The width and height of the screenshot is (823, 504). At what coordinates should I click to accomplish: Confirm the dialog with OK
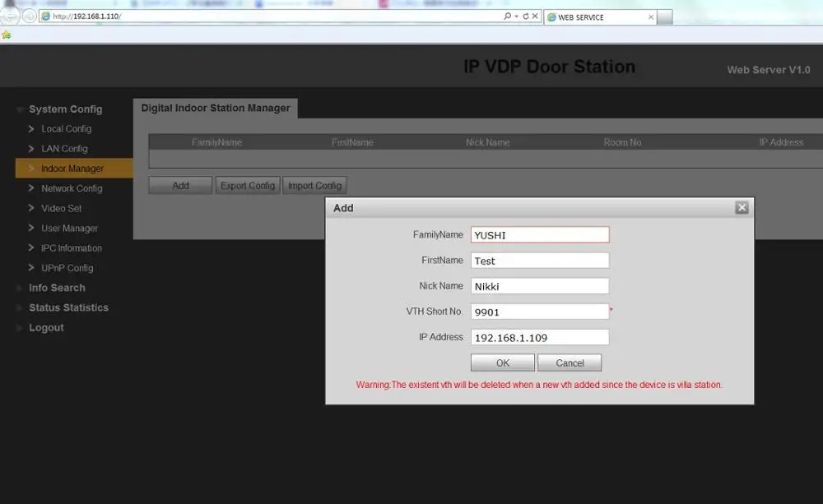(502, 363)
